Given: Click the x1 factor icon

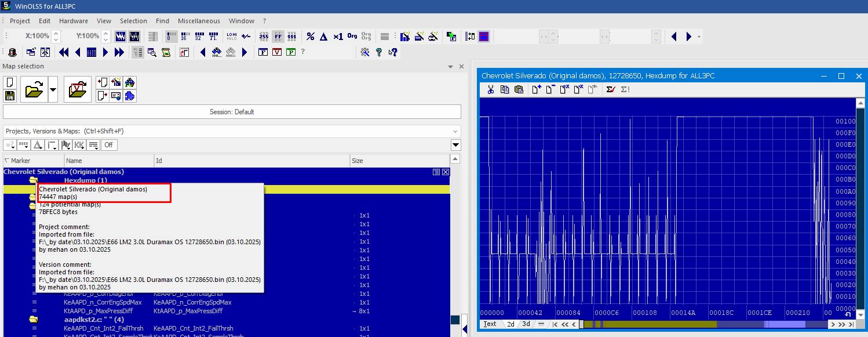Looking at the screenshot, I should 338,37.
